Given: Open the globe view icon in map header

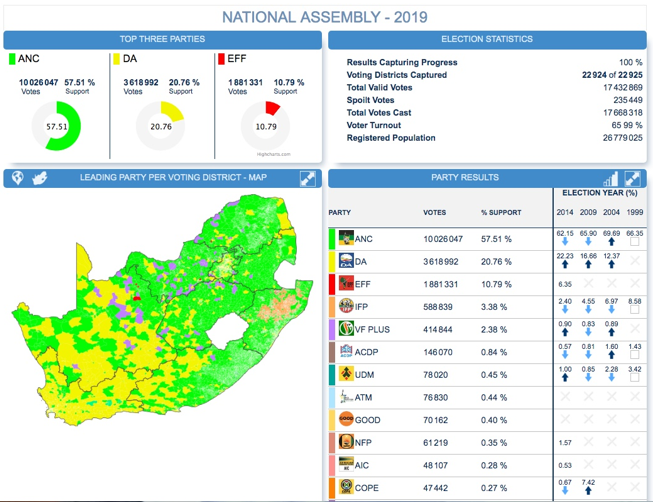Looking at the screenshot, I should click(18, 178).
